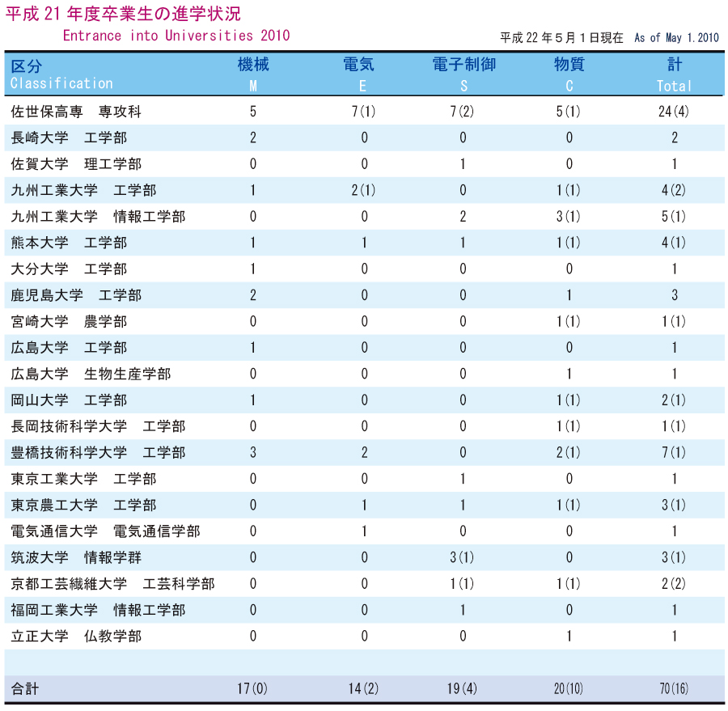This screenshot has height=711, width=728.
Task: Click the total 4(1) in the 熊本大学 row
Action: 674,243
